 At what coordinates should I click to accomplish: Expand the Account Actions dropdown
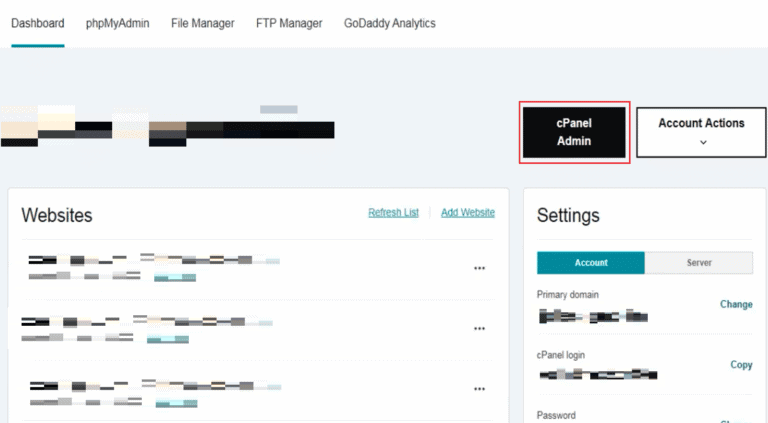coord(701,132)
